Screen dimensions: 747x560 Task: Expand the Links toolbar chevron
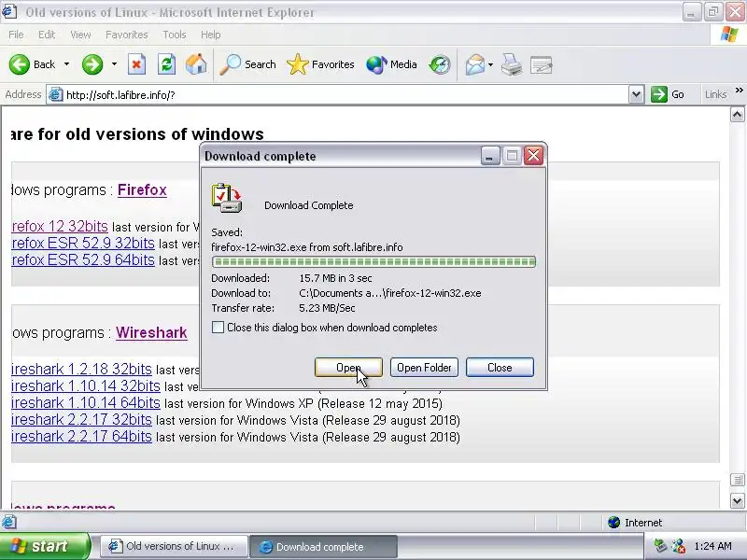pyautogui.click(x=739, y=91)
